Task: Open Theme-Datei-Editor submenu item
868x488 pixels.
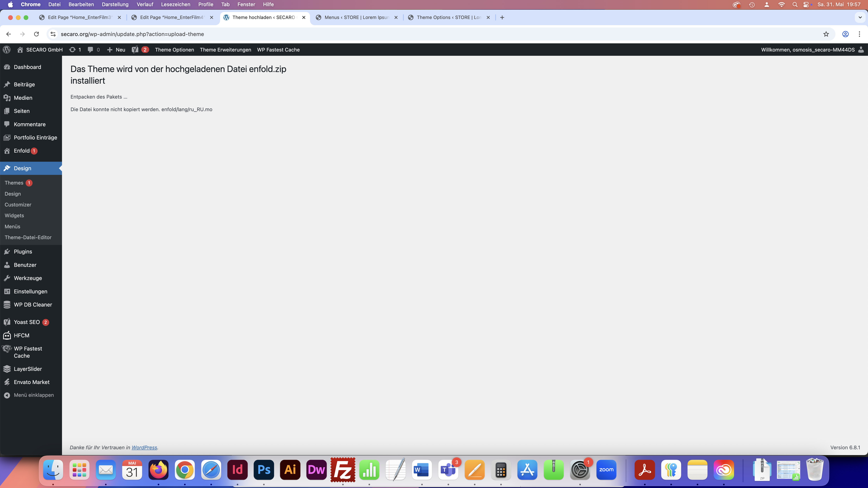Action: [28, 237]
